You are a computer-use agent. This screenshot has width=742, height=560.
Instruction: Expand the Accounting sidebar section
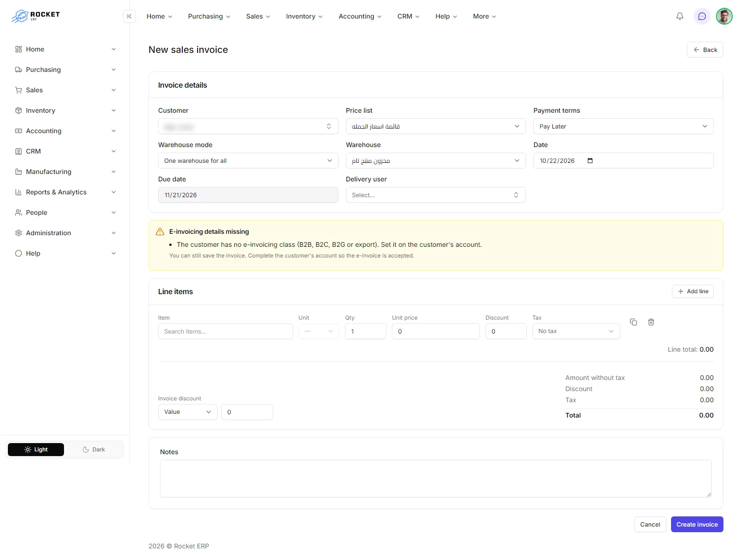coord(65,131)
